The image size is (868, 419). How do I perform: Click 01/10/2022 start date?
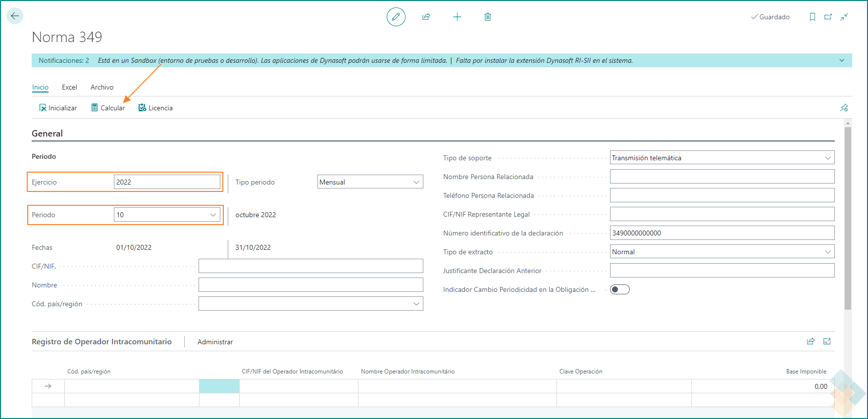point(134,247)
